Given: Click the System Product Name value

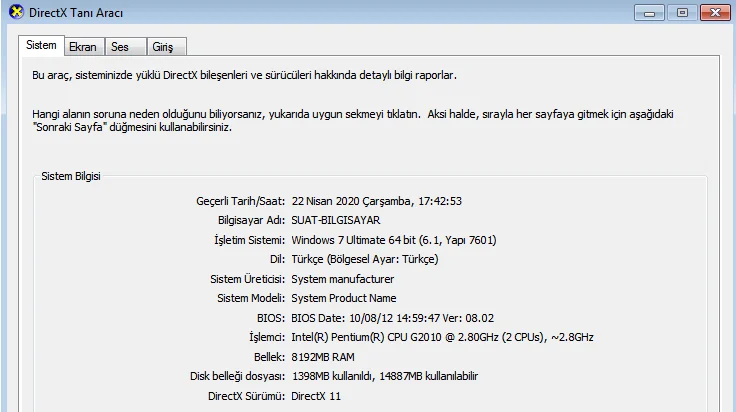Looking at the screenshot, I should pyautogui.click(x=344, y=298).
